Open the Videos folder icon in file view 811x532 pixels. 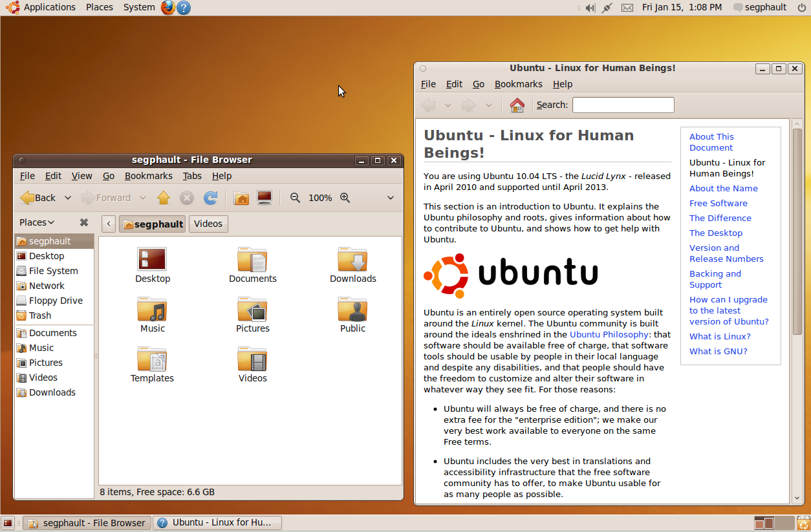(x=252, y=359)
